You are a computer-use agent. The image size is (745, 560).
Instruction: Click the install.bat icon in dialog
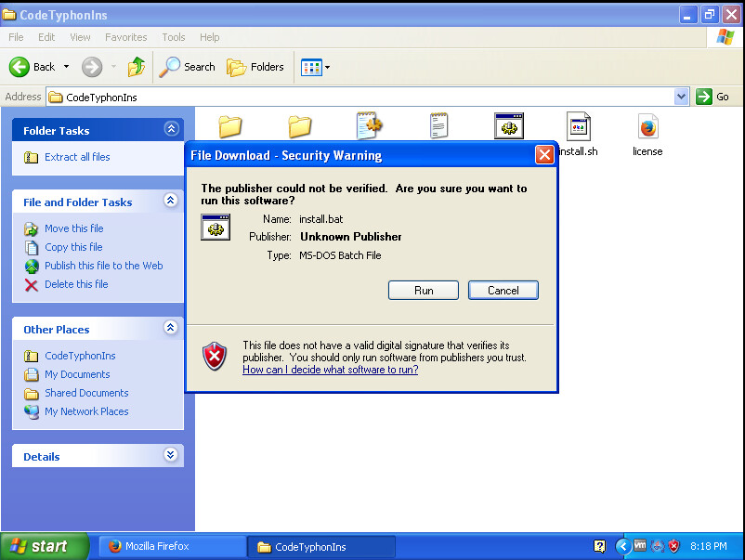point(216,227)
